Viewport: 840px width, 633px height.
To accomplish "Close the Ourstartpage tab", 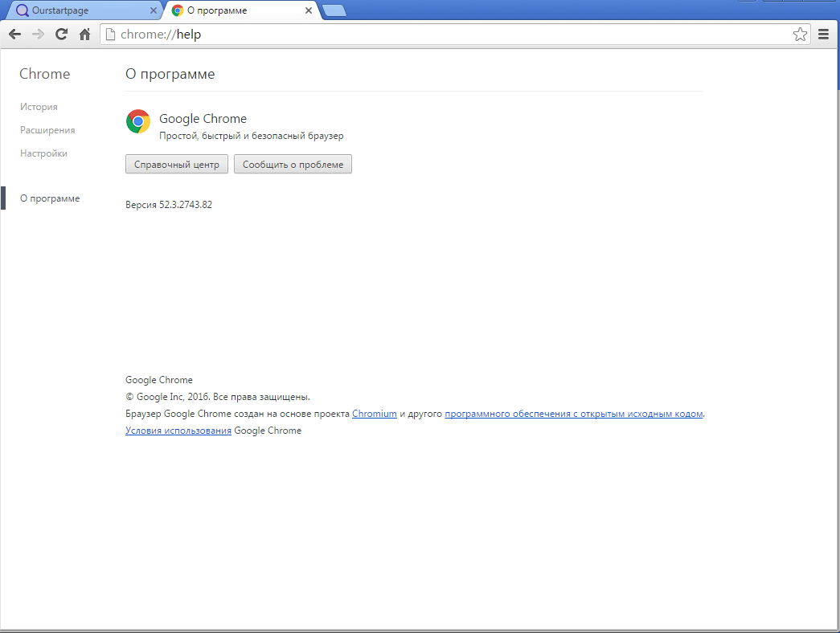I will (154, 10).
